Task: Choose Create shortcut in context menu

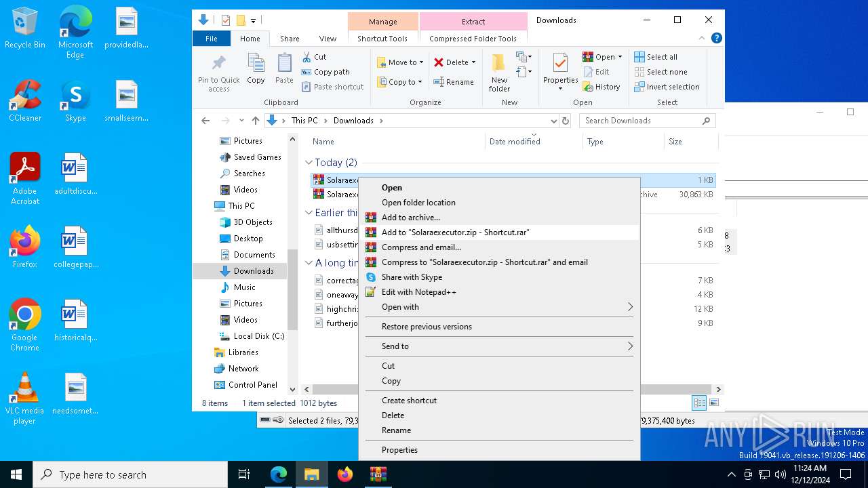Action: click(x=499, y=401)
